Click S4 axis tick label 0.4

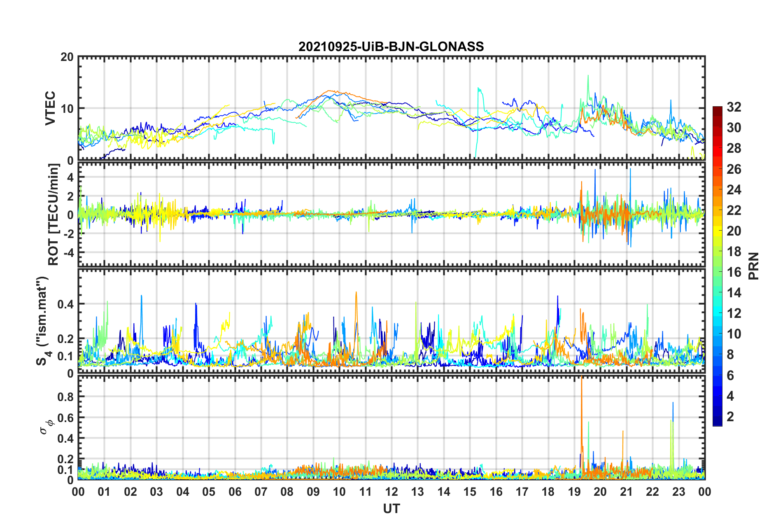[66, 304]
